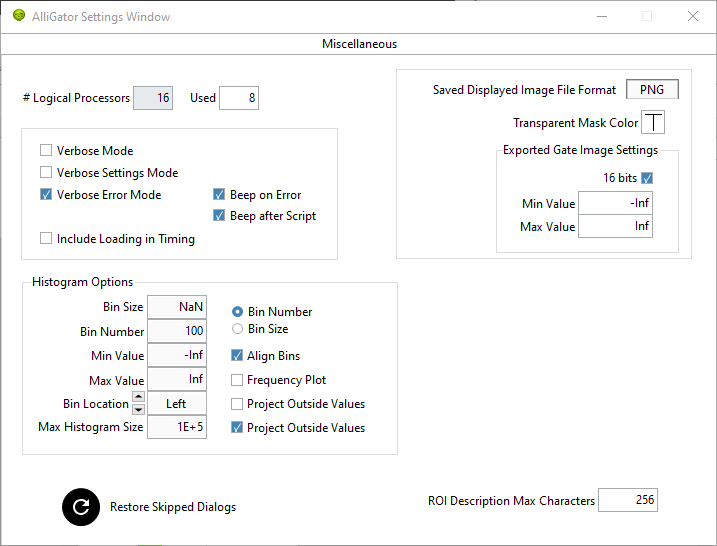Click the Histogram Options group label
The height and width of the screenshot is (546, 717).
(x=82, y=282)
